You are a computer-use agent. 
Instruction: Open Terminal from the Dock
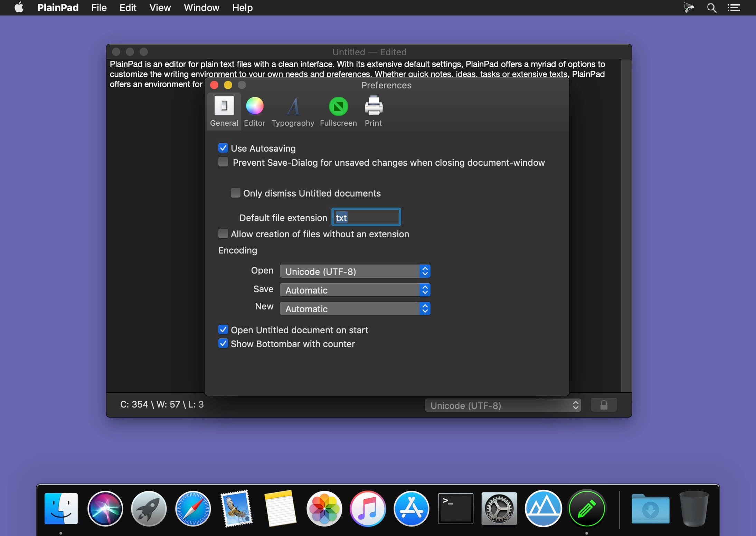pos(455,509)
